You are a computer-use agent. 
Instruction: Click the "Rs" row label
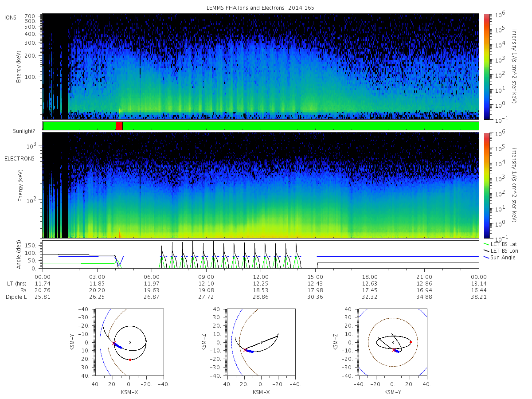pos(23,290)
